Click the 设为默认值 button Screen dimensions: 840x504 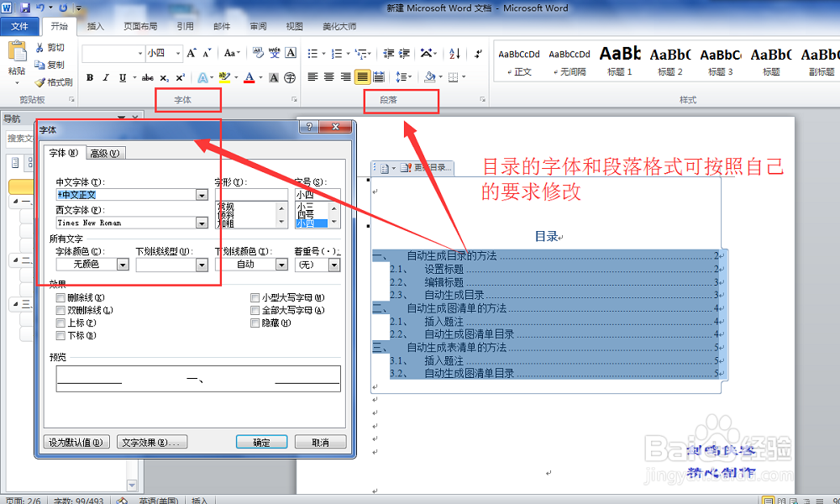pyautogui.click(x=76, y=443)
